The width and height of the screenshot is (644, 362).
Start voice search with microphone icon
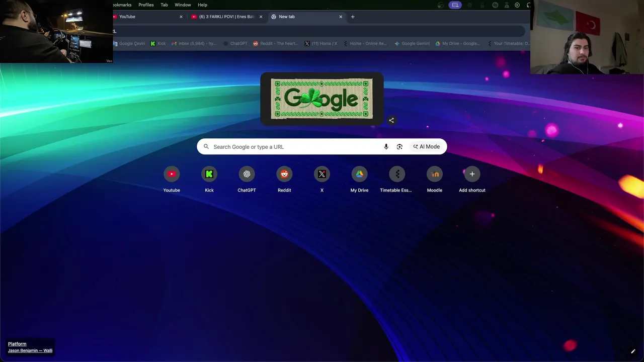(x=386, y=147)
